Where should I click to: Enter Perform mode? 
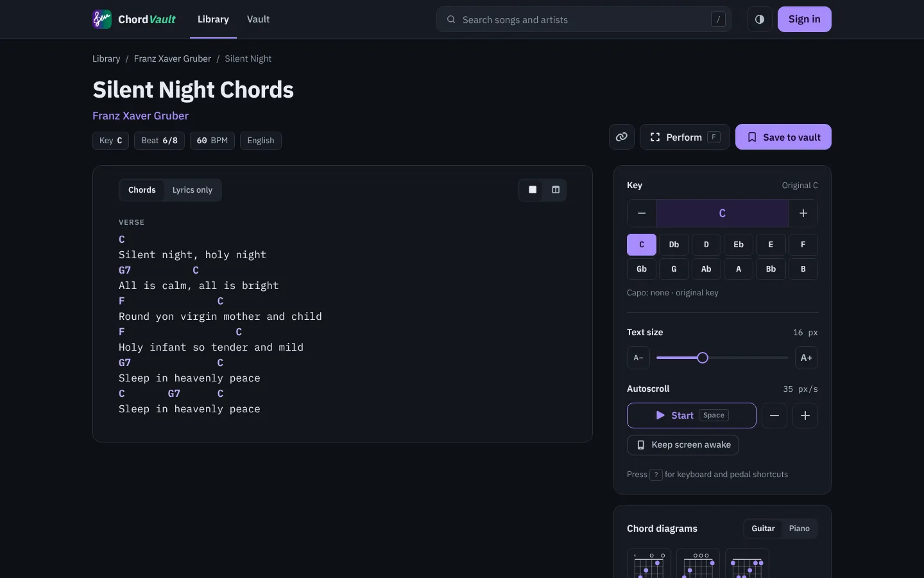click(x=685, y=137)
